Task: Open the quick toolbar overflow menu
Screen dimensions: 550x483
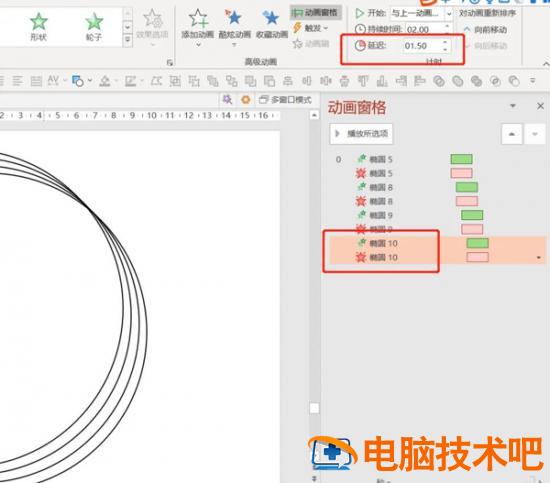Action: coord(532,81)
